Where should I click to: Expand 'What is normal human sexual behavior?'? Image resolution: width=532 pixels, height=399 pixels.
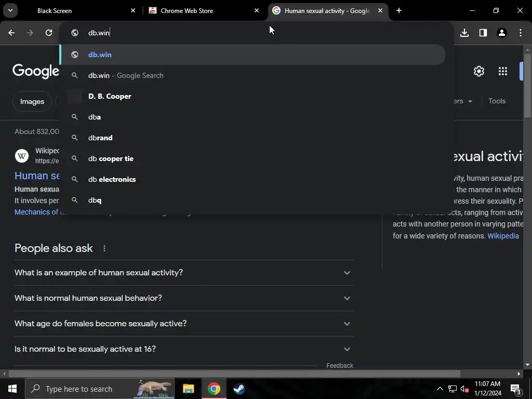pyautogui.click(x=183, y=298)
